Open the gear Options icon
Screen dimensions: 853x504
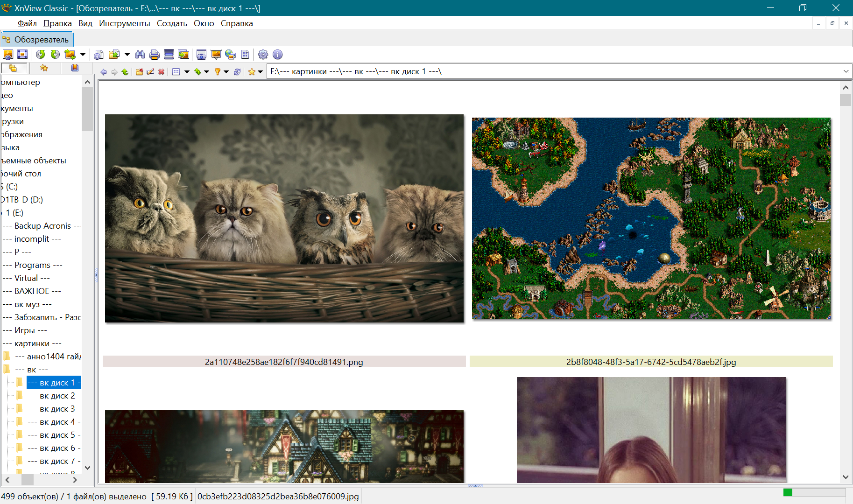263,55
